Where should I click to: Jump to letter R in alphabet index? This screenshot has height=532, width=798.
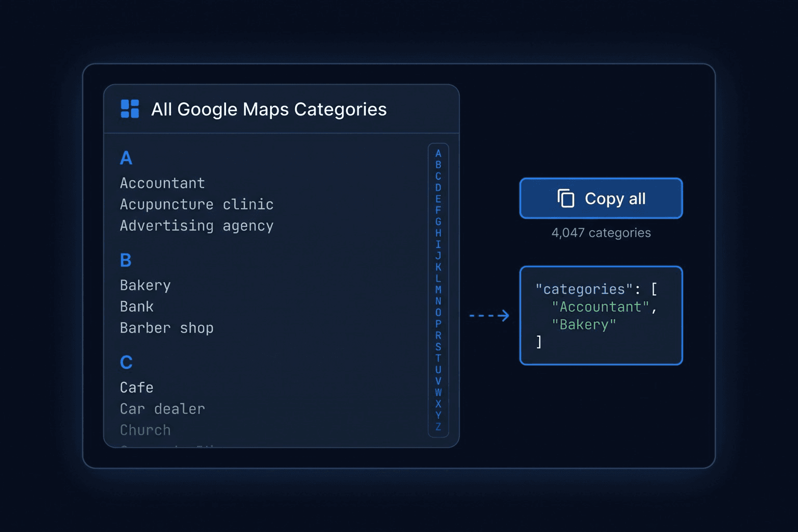point(438,336)
